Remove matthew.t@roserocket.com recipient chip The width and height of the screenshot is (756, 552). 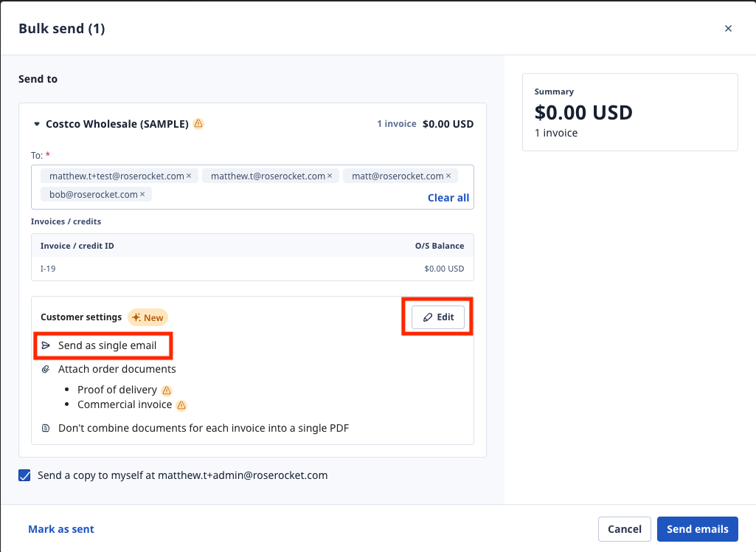coord(330,176)
